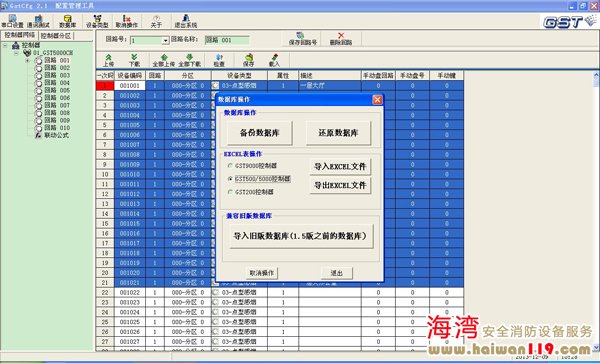
Task: Click 导入旧版数据库 import old database button
Action: (301, 236)
